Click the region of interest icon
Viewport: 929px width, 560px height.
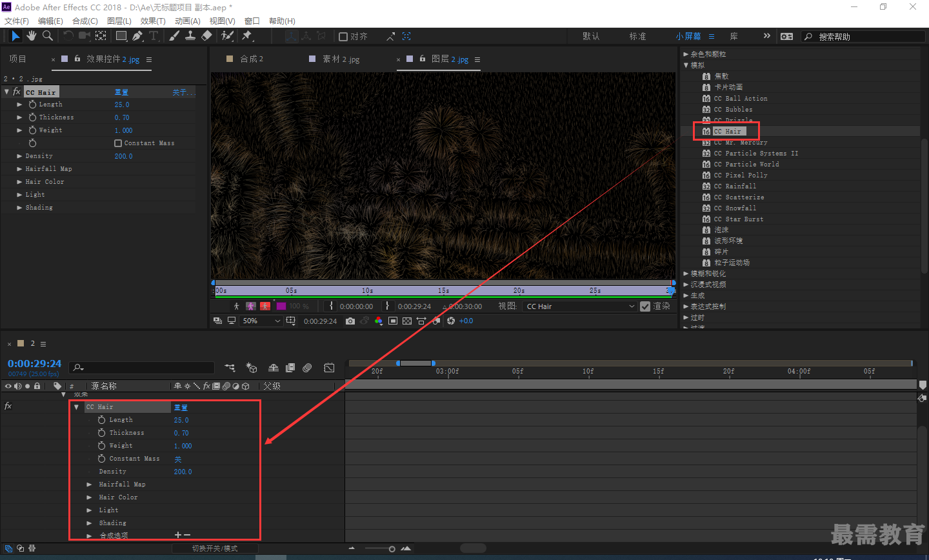[x=393, y=321]
